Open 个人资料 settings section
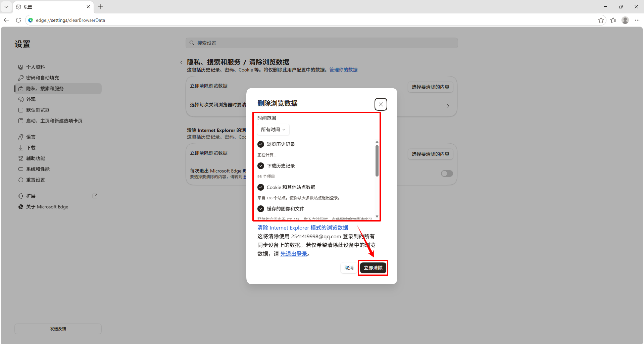644x344 pixels. pos(58,67)
